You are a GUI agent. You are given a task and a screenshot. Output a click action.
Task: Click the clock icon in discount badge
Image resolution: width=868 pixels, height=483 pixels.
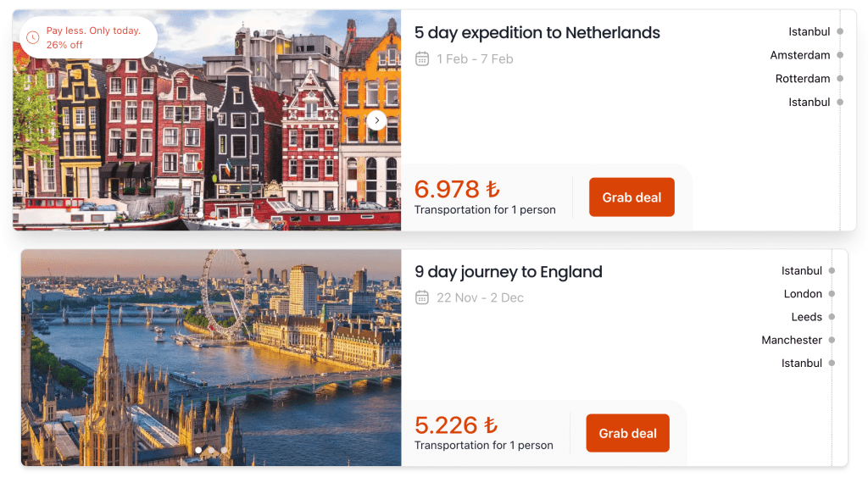pyautogui.click(x=33, y=37)
